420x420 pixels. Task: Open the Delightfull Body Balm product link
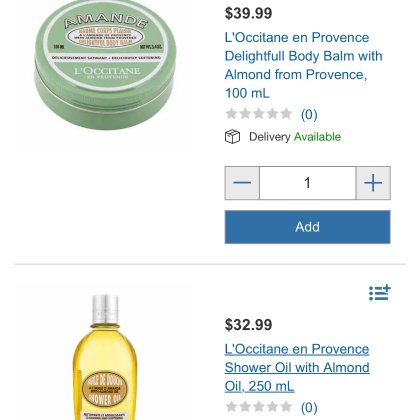[303, 65]
